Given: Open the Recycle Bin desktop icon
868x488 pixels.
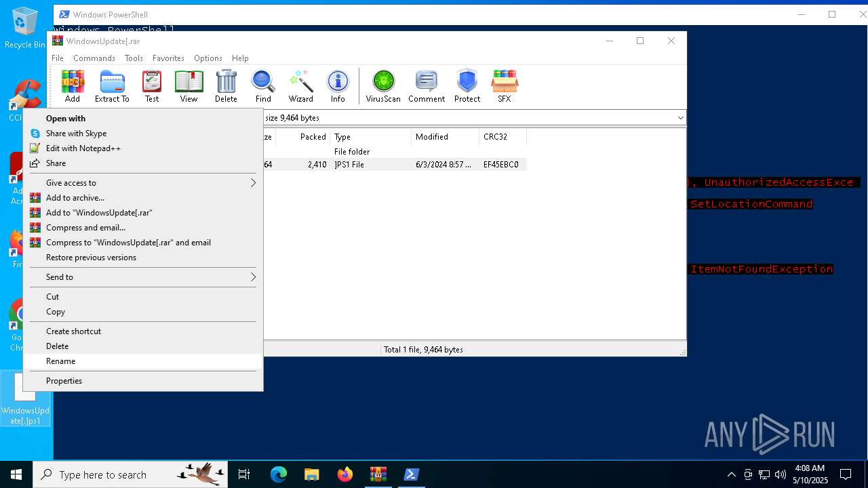Looking at the screenshot, I should tap(25, 28).
